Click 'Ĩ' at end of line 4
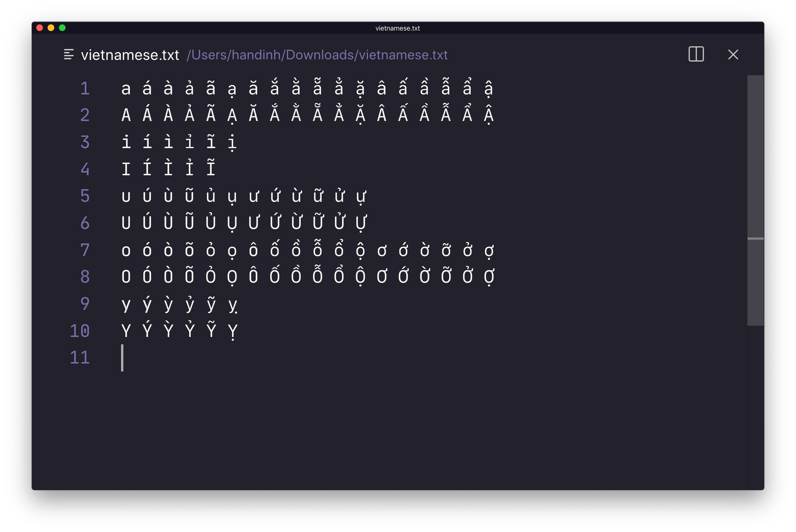 click(x=211, y=167)
